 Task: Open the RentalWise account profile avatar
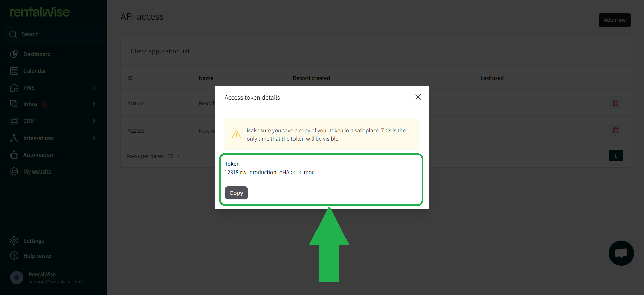17,278
